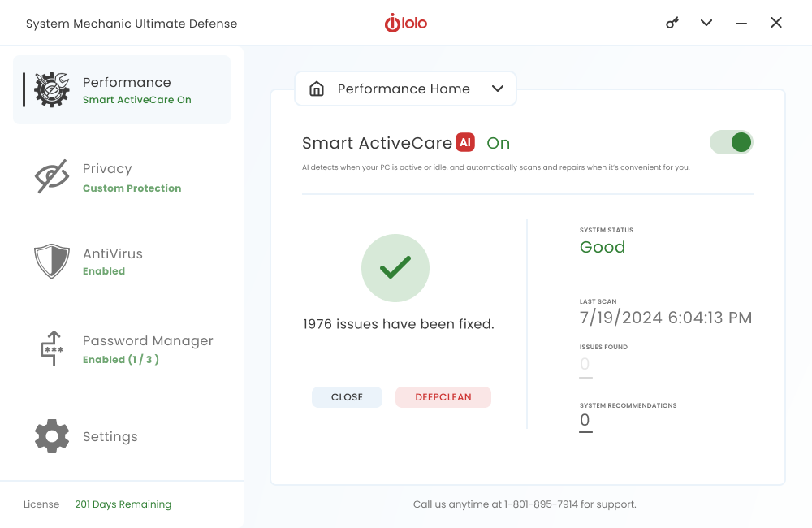
Task: Click the green checkmark circle
Action: pos(395,268)
